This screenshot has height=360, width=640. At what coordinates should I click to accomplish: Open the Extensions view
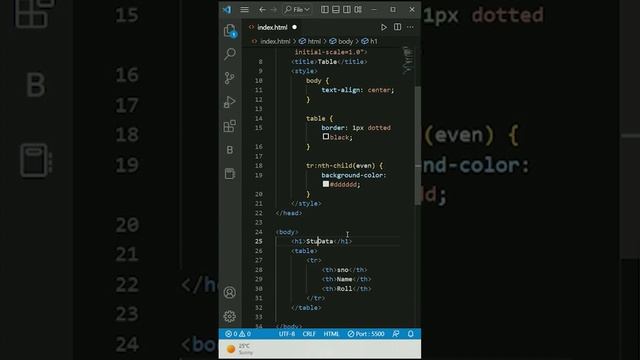point(230,126)
